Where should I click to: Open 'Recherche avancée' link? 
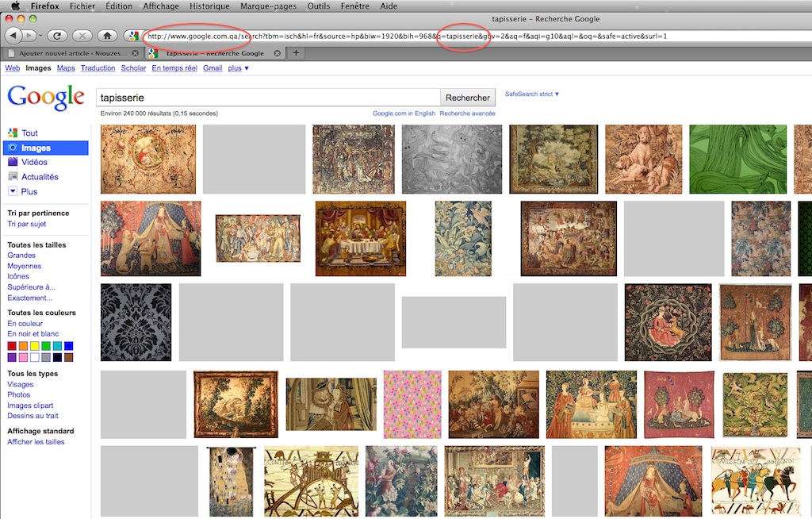point(467,113)
